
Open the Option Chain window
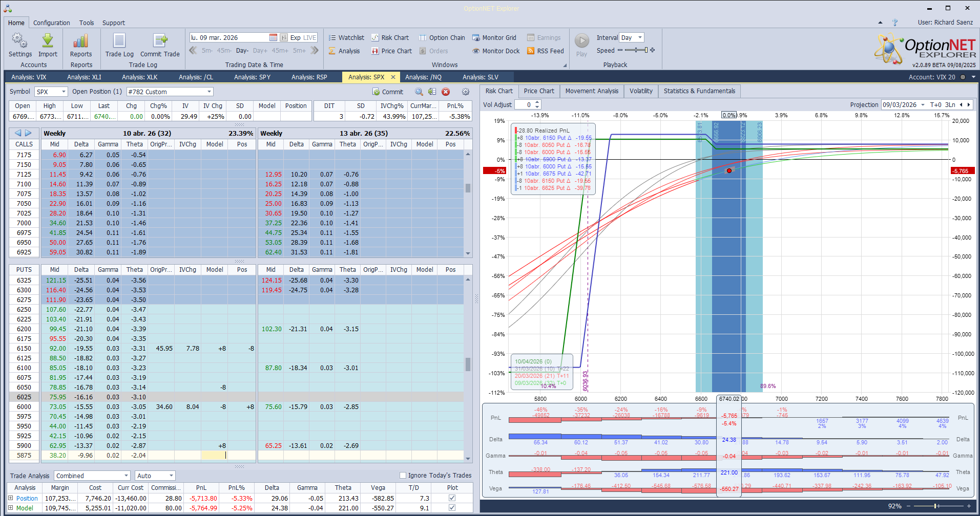click(442, 37)
